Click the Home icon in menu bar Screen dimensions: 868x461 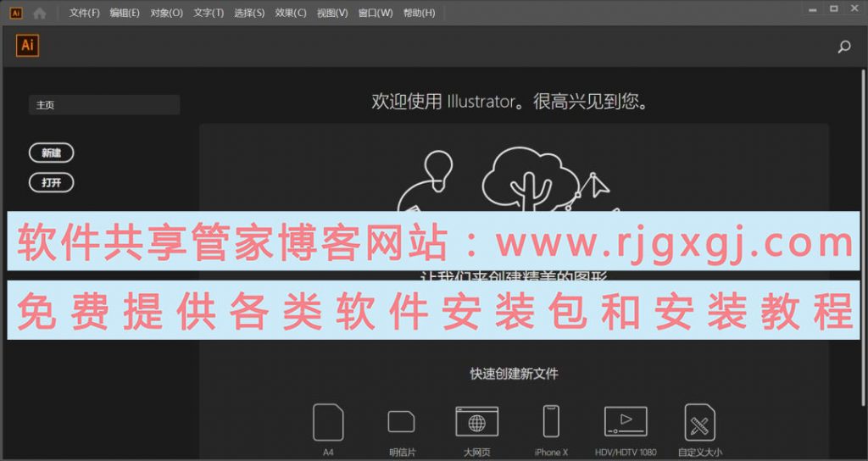pyautogui.click(x=39, y=14)
